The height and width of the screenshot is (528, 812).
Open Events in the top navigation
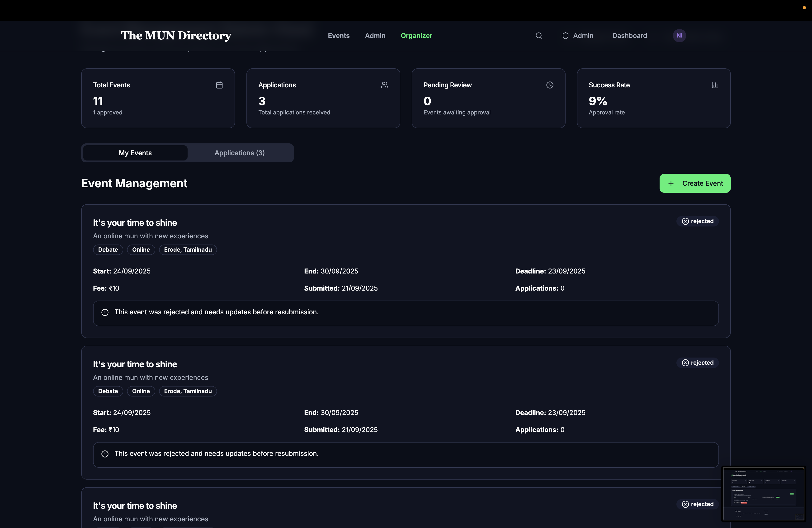(x=338, y=36)
